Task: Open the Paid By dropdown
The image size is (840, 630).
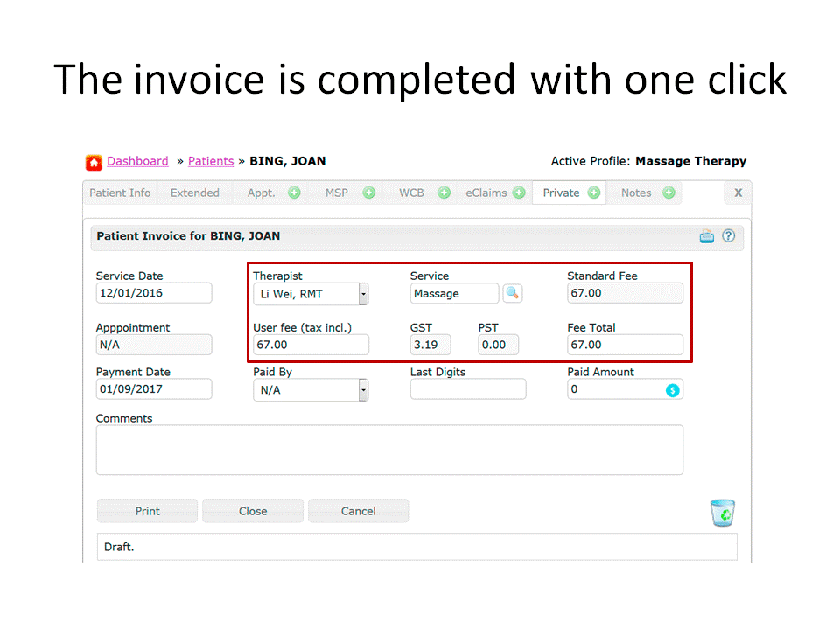Action: point(363,388)
